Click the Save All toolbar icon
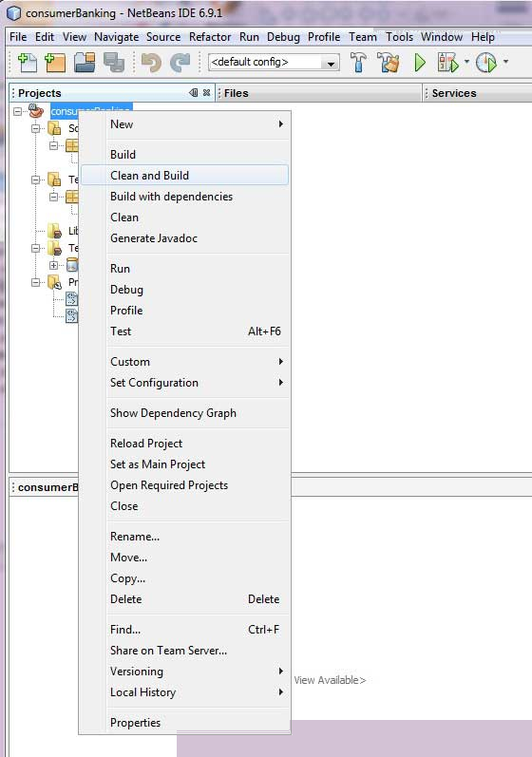The height and width of the screenshot is (757, 532). [113, 63]
